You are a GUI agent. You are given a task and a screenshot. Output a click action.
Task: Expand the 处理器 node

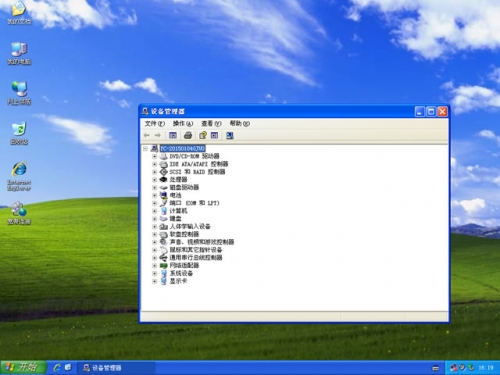click(x=154, y=179)
